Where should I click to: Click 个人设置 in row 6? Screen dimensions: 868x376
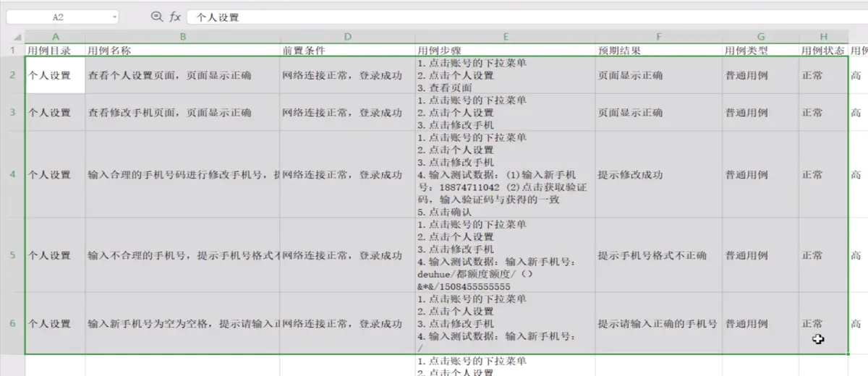tap(56, 323)
